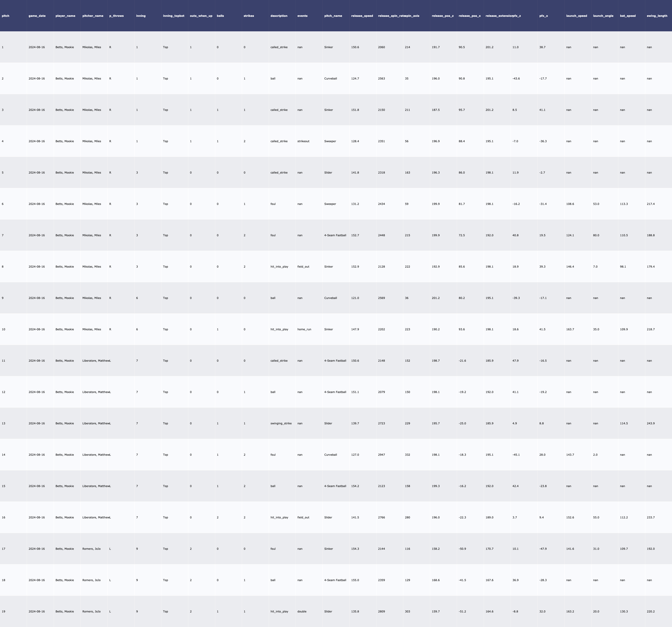Image resolution: width=672 pixels, height=627 pixels.
Task: Select Sweeper pitch name in row 6
Action: tap(330, 204)
